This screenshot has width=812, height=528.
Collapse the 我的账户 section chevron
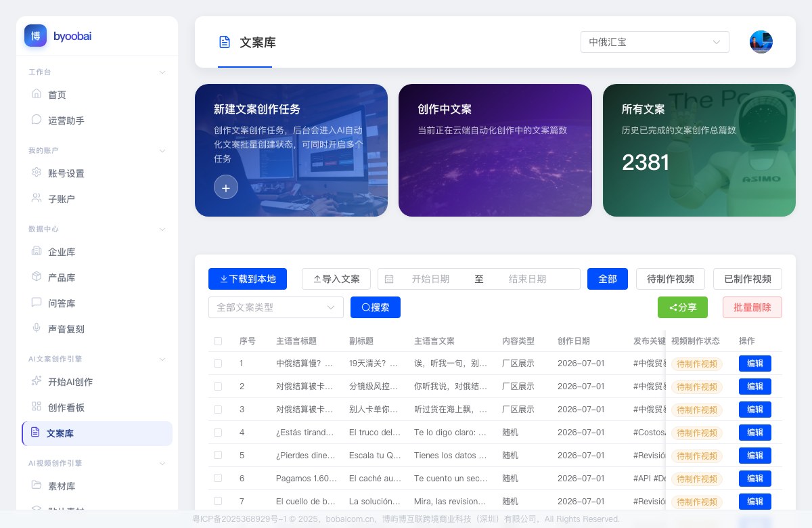(162, 150)
